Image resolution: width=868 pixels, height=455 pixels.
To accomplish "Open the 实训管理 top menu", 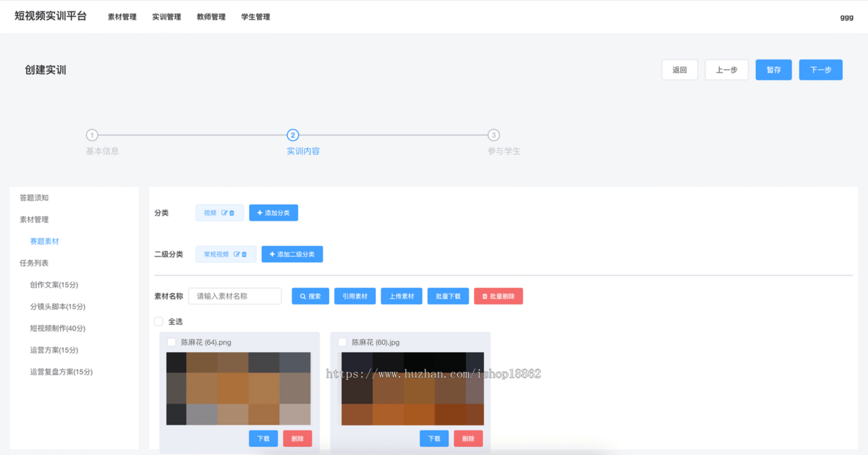I will 166,17.
